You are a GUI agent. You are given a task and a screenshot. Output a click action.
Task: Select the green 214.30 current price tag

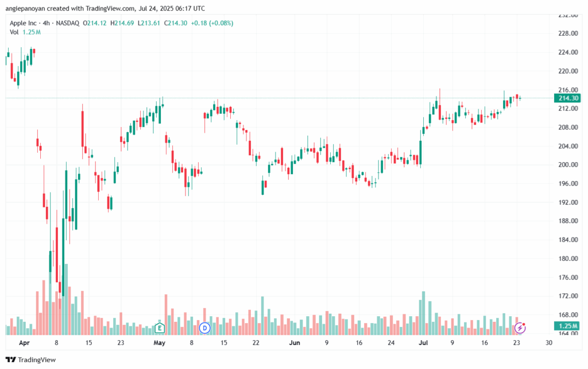[x=568, y=98]
